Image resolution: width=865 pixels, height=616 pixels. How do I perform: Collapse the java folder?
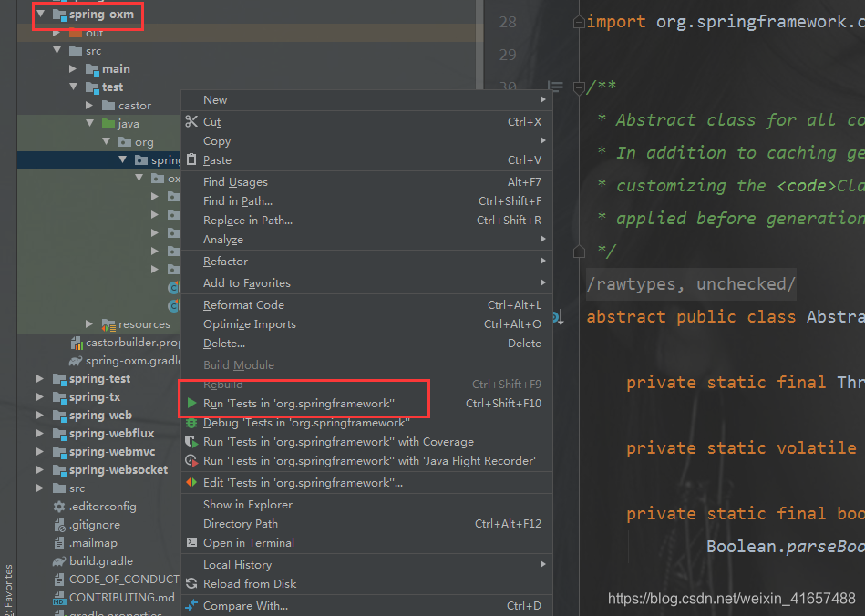90,123
